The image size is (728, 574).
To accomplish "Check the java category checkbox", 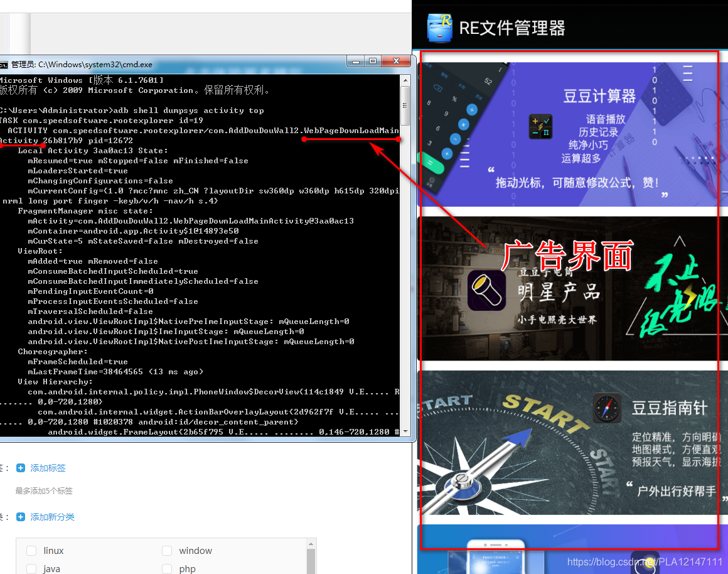I will pos(31,569).
